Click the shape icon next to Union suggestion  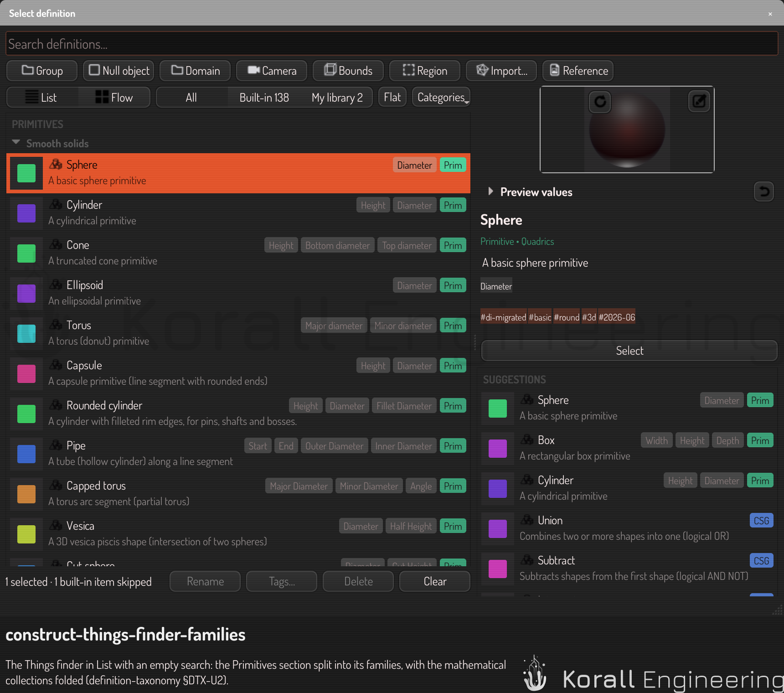[x=527, y=520]
